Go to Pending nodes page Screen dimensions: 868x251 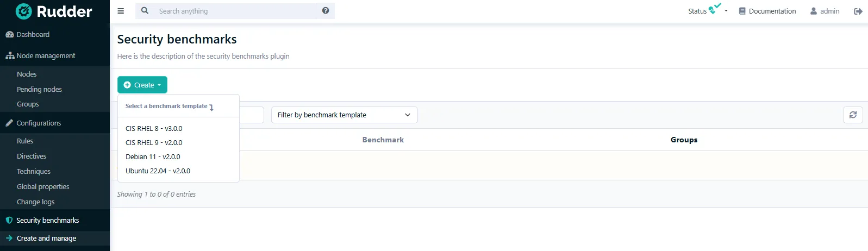39,90
